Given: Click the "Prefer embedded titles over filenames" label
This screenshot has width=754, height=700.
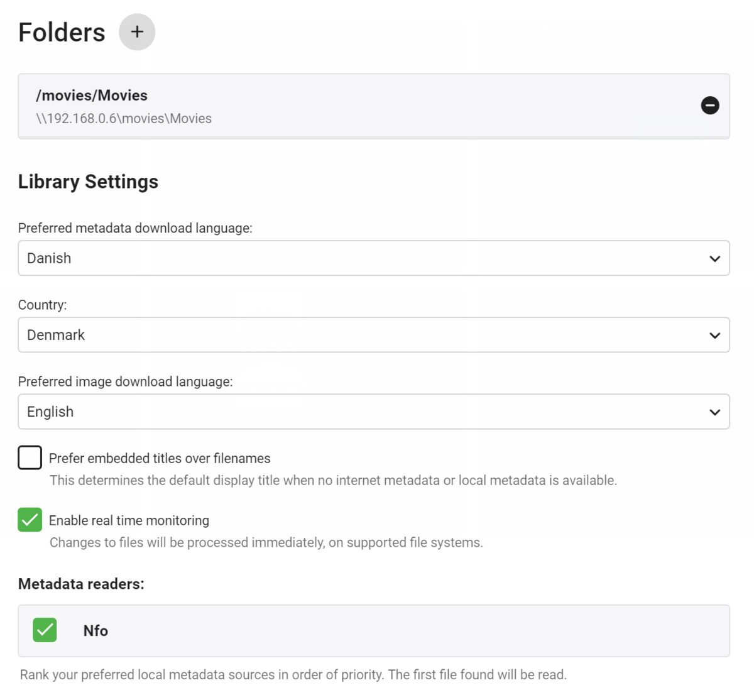Looking at the screenshot, I should (160, 459).
